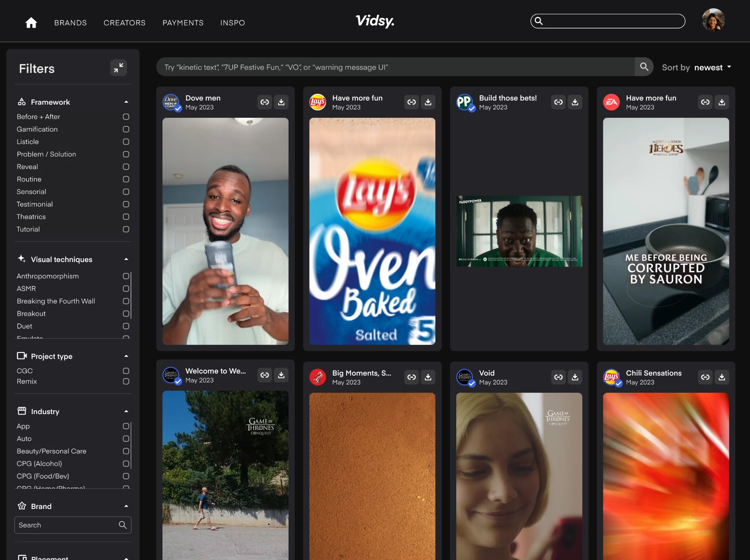Click the Brand search magnifier icon
The width and height of the screenshot is (750, 560).
123,525
